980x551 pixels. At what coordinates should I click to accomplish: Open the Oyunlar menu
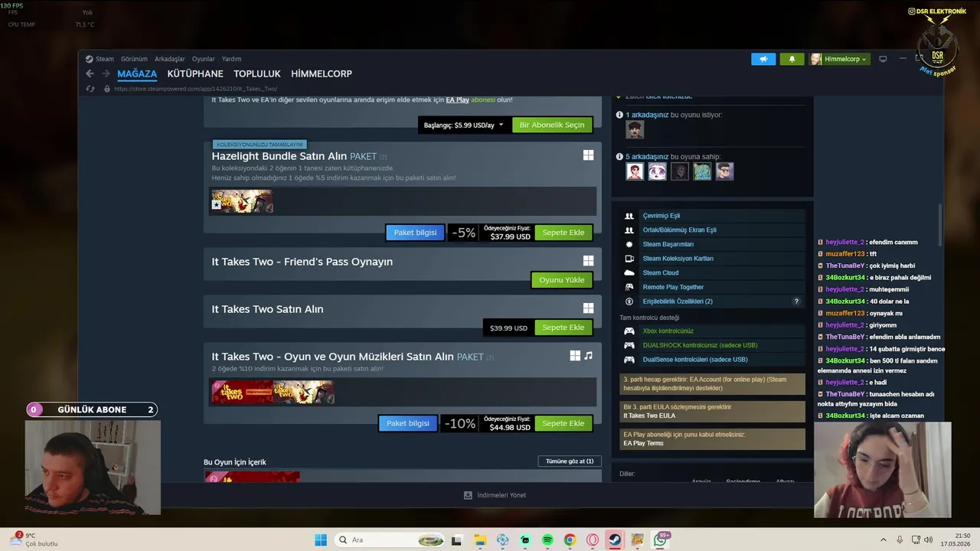pyautogui.click(x=204, y=59)
